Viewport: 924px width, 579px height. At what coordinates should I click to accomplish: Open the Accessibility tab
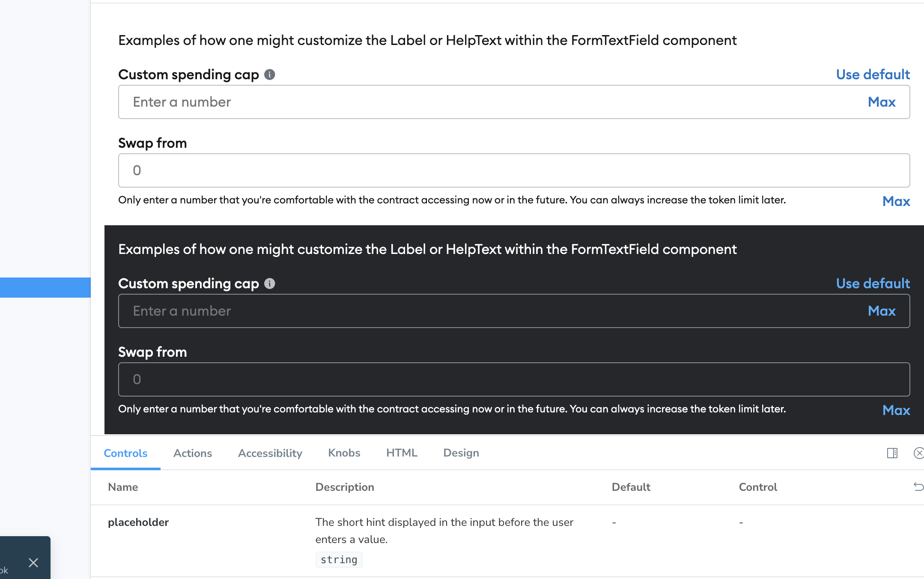270,453
